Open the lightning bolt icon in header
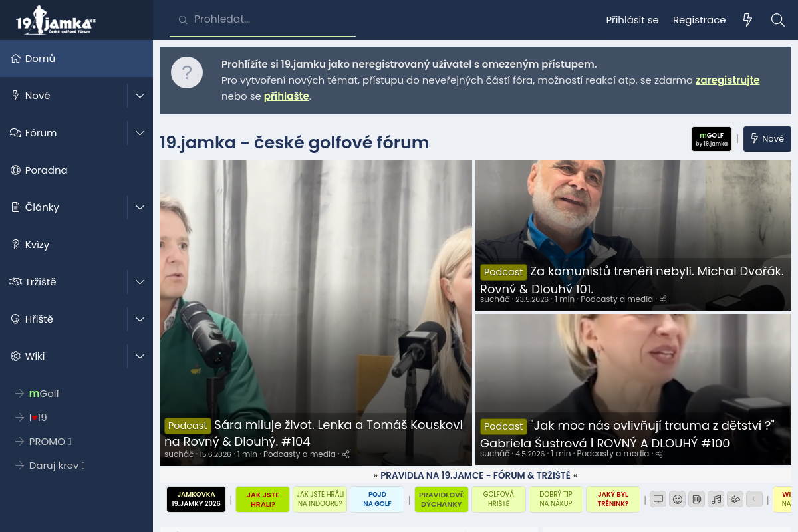798x532 pixels. point(747,20)
